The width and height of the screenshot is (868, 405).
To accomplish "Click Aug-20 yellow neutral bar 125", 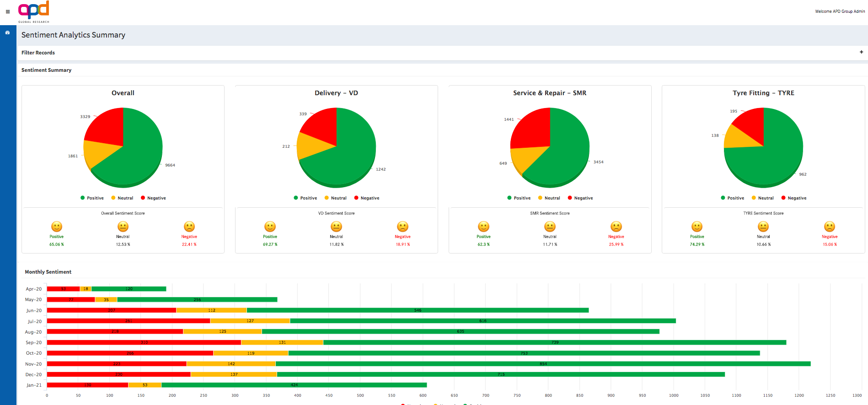I will pos(223,331).
